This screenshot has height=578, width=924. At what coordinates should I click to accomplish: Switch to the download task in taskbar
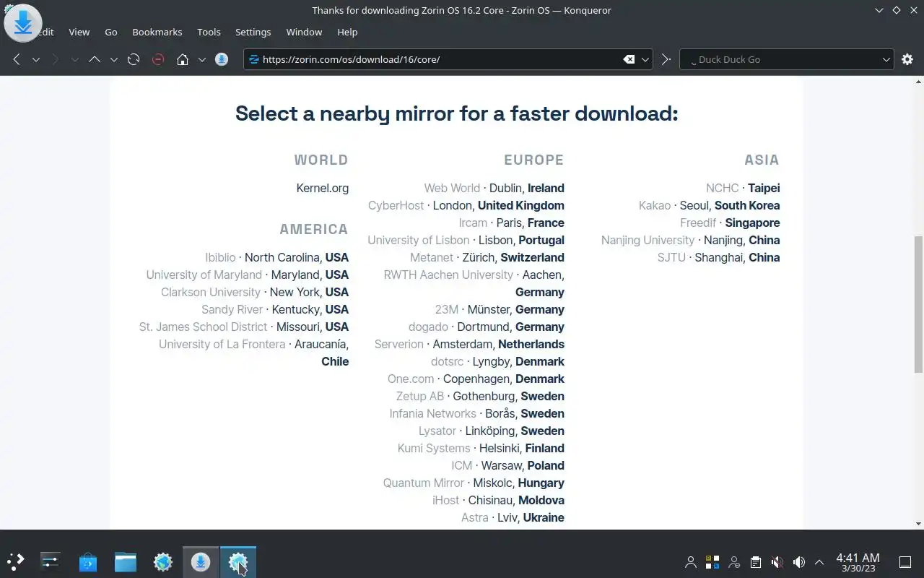pyautogui.click(x=201, y=561)
